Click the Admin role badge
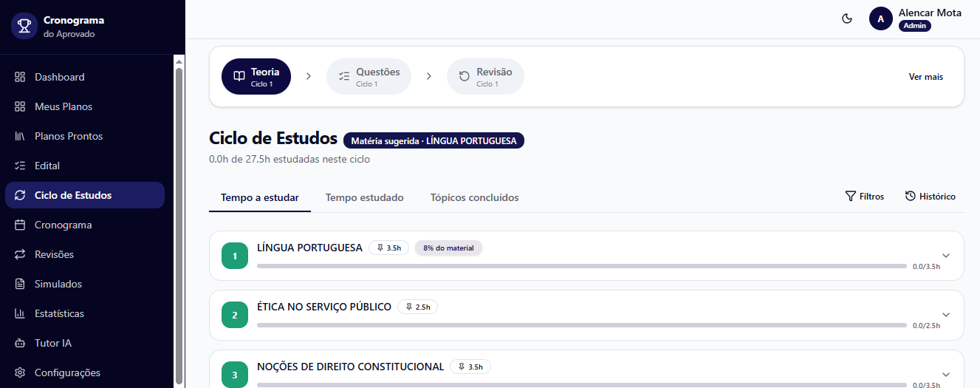 914,26
